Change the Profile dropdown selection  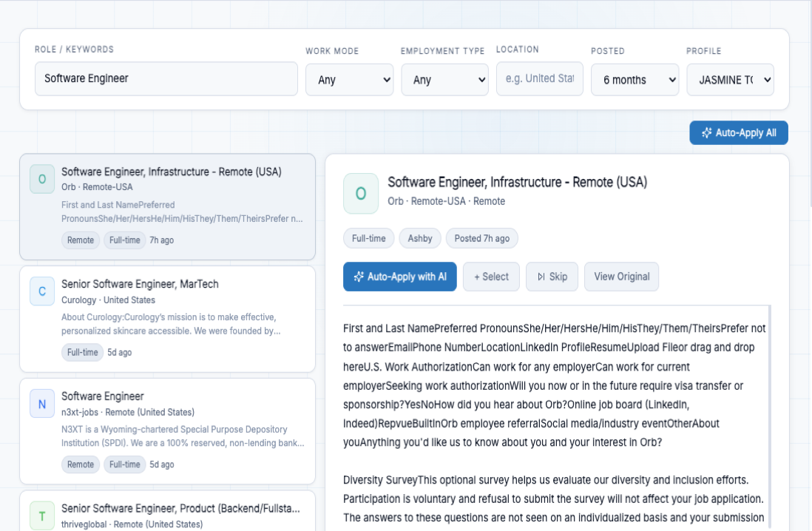tap(730, 79)
